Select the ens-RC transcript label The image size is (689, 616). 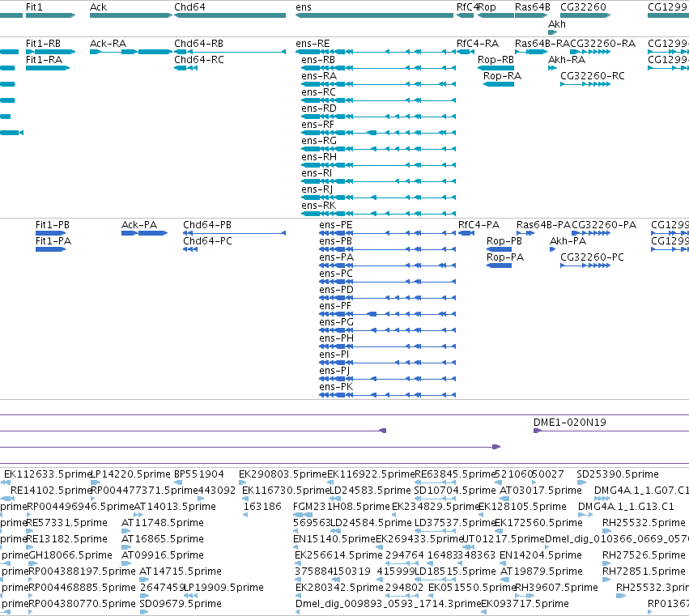click(318, 92)
